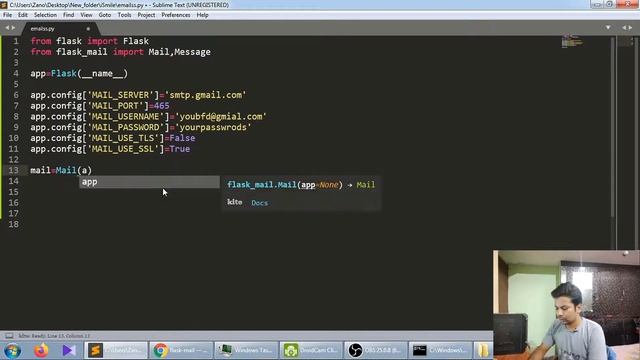Click the minimap code preview

click(572, 41)
